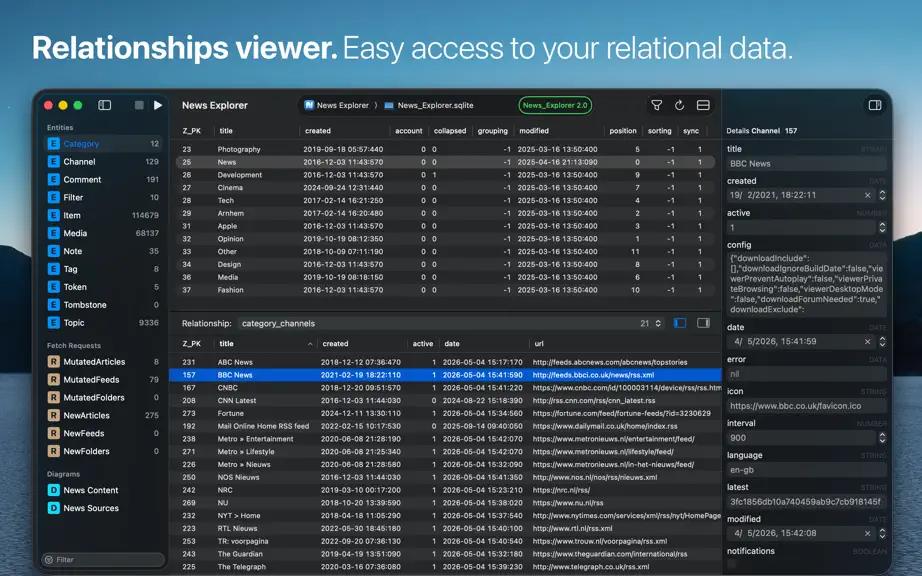Select The Guardian channel row
Viewport: 922px width, 576px height.
coord(445,554)
